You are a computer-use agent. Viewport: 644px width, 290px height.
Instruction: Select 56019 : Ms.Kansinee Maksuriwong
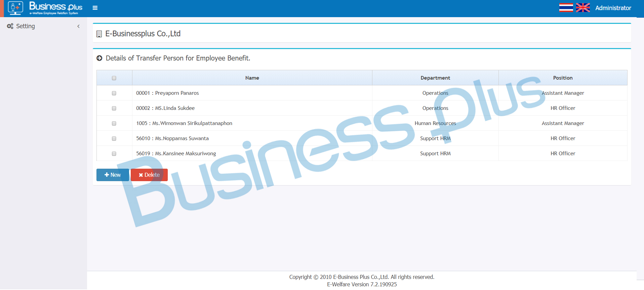[176, 154]
